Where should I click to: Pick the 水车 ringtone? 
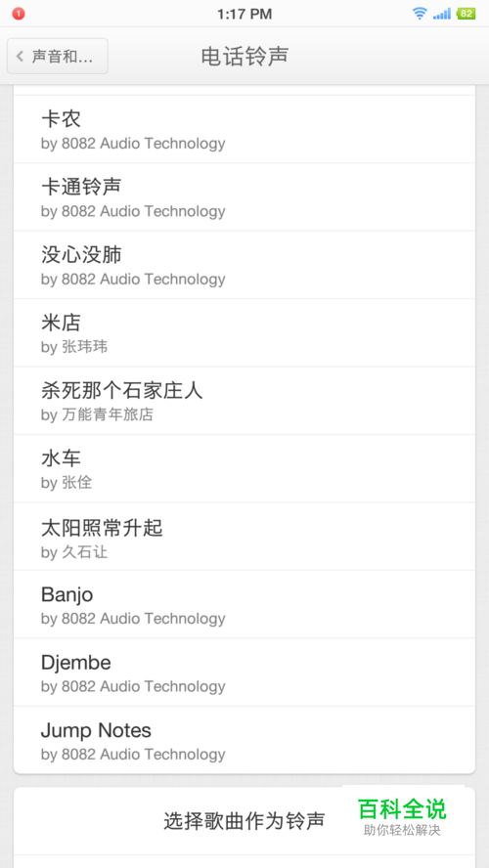coord(244,469)
